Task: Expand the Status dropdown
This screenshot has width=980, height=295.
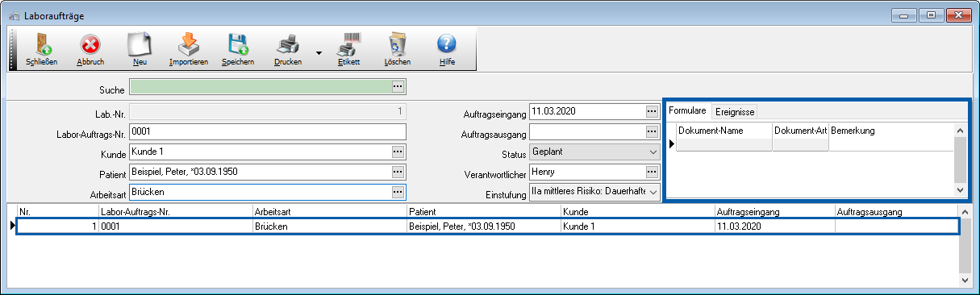Action: pyautogui.click(x=653, y=152)
